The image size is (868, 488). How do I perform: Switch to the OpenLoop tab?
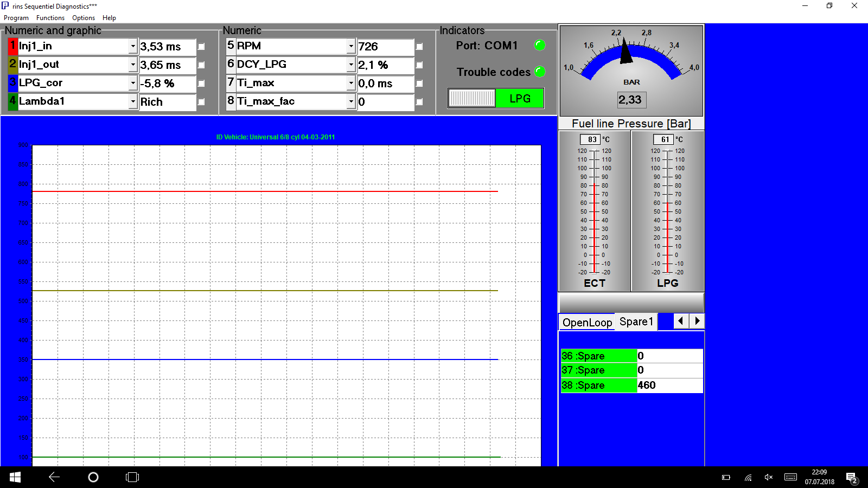point(587,323)
